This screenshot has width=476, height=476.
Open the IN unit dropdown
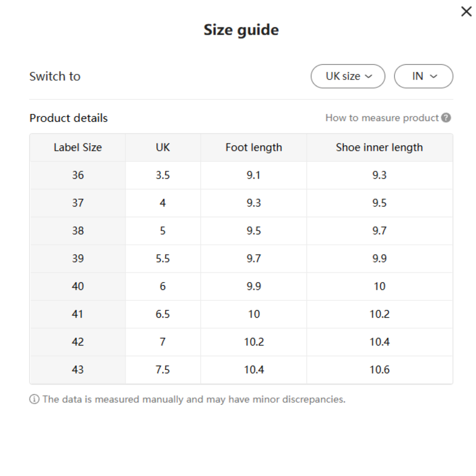pyautogui.click(x=423, y=76)
